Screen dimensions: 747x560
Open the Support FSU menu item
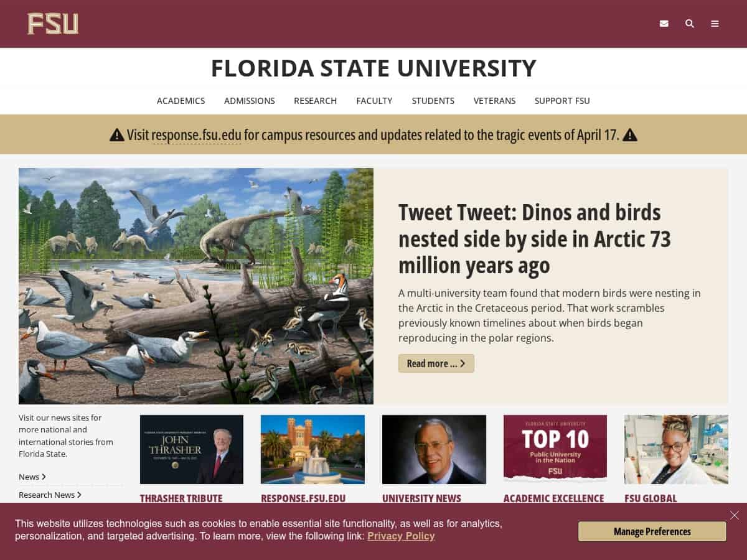click(562, 101)
